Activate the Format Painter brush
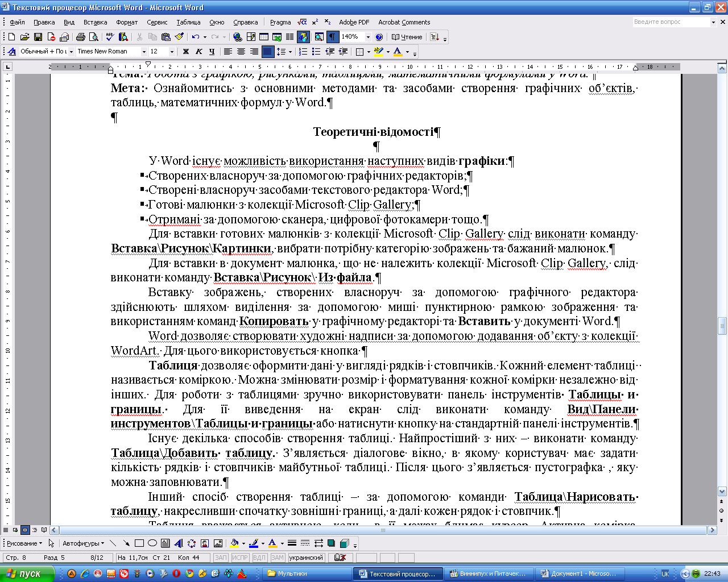Screen dimensions: 728x582 click(x=179, y=37)
